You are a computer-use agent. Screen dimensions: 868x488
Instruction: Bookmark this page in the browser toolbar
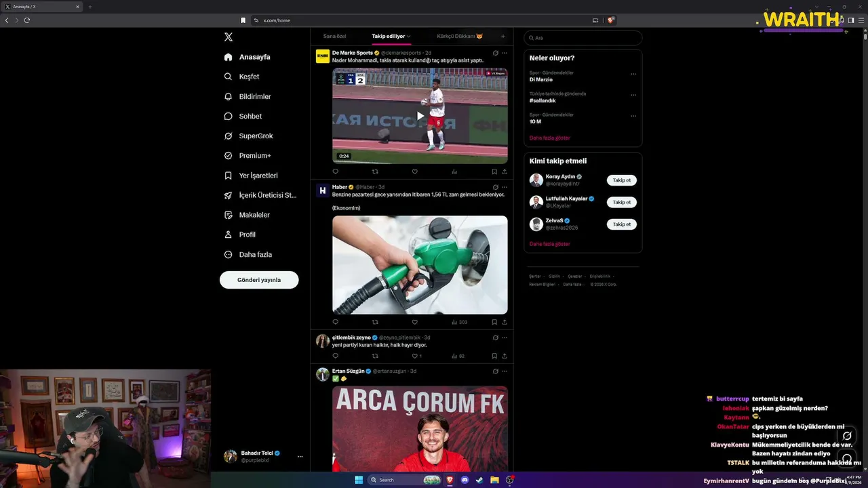[x=243, y=20]
